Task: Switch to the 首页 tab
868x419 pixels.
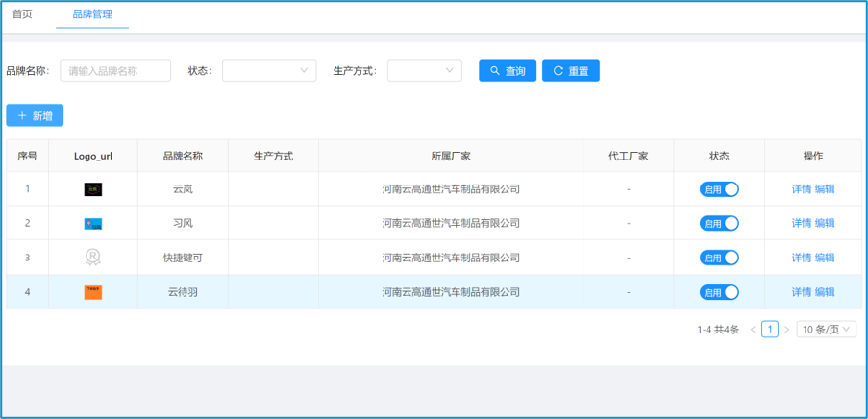Action: (x=22, y=14)
